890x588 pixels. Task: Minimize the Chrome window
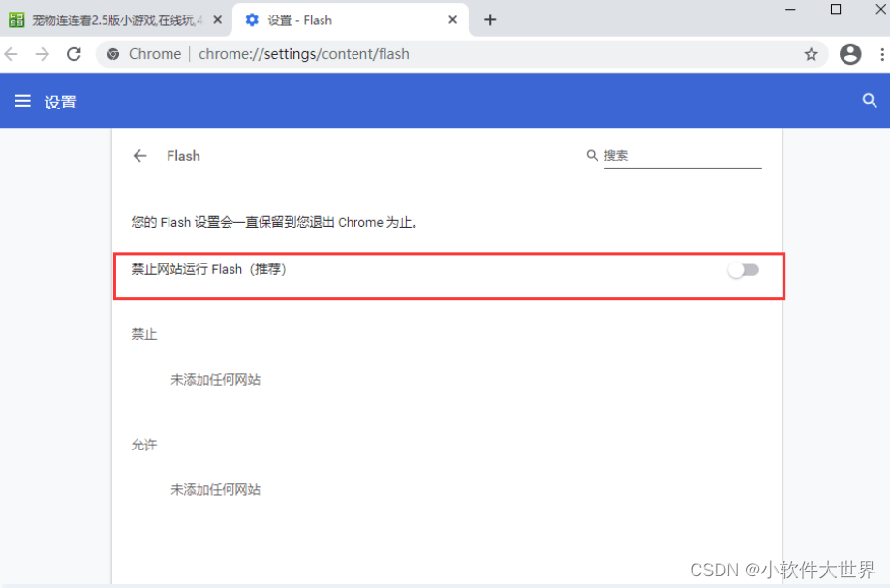790,9
